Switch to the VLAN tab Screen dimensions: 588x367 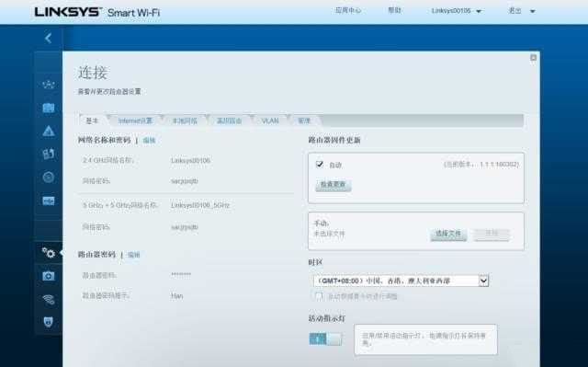(x=270, y=120)
